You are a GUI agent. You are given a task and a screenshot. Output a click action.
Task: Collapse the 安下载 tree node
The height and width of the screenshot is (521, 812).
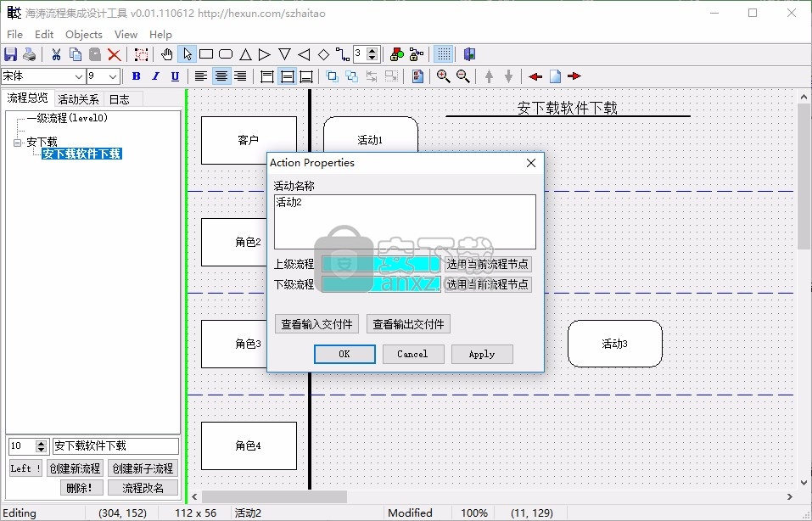click(x=18, y=142)
